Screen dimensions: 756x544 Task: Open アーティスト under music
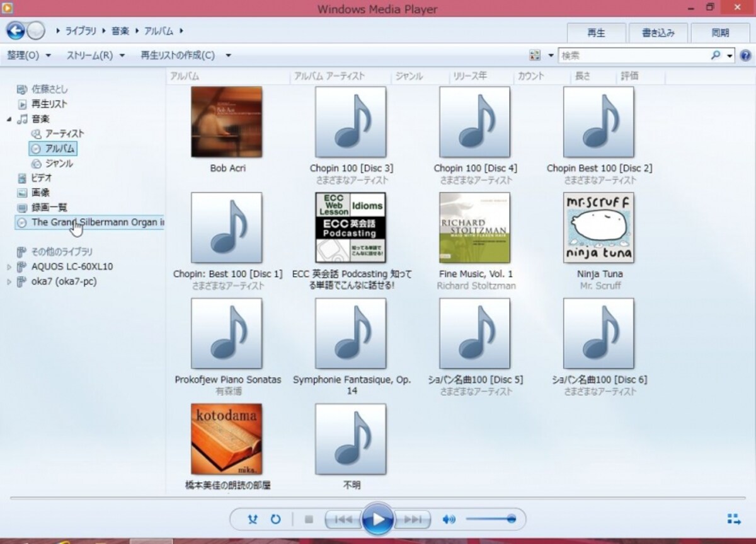pyautogui.click(x=64, y=134)
